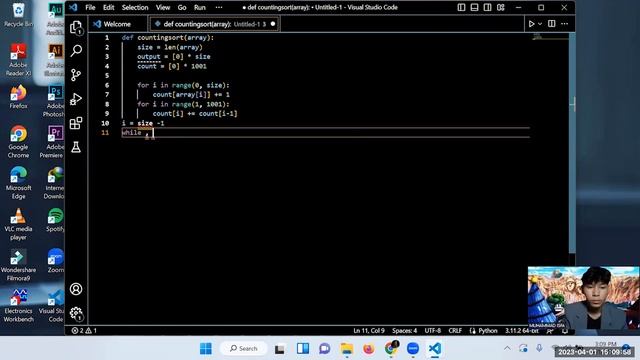Toggle the primary side bar layout
640x360 pixels.
[461, 7]
